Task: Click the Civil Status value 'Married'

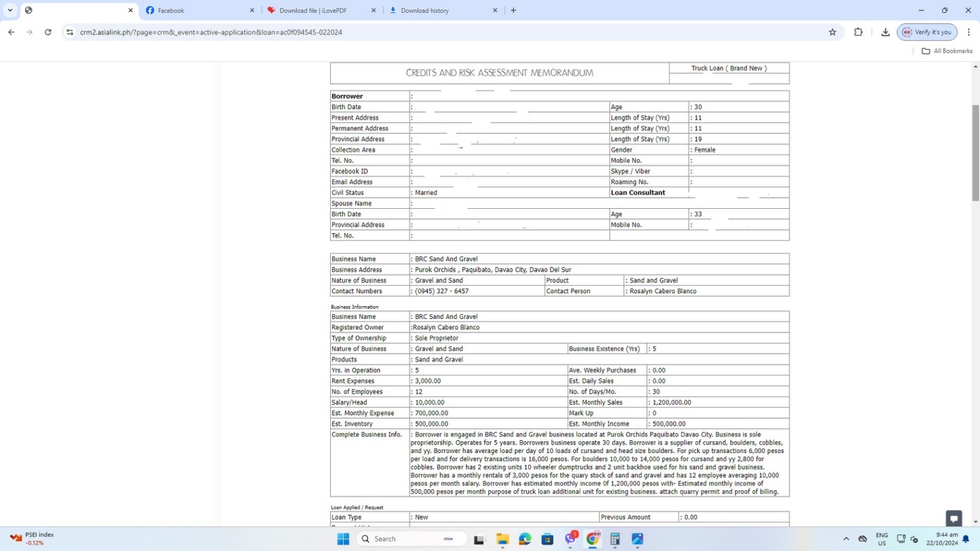Action: coord(426,192)
